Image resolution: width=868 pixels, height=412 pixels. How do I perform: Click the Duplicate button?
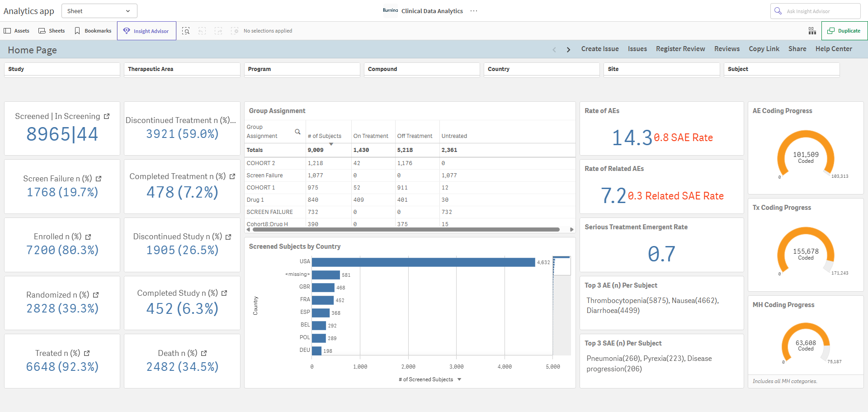(x=844, y=31)
